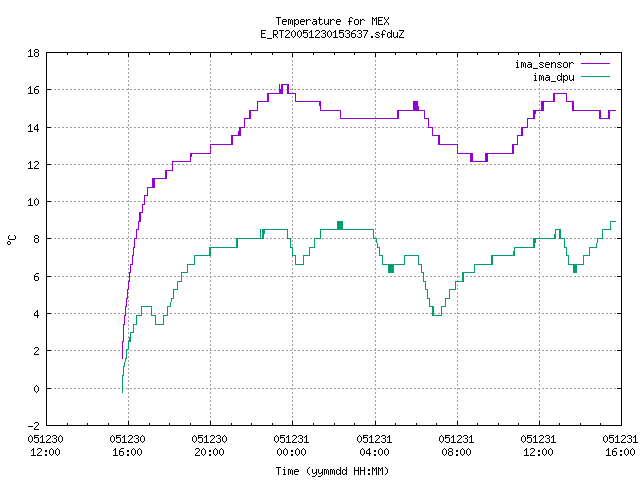Screen dimensions: 640x480
Task: Select the ima_sensor legend label
Action: click(x=544, y=64)
